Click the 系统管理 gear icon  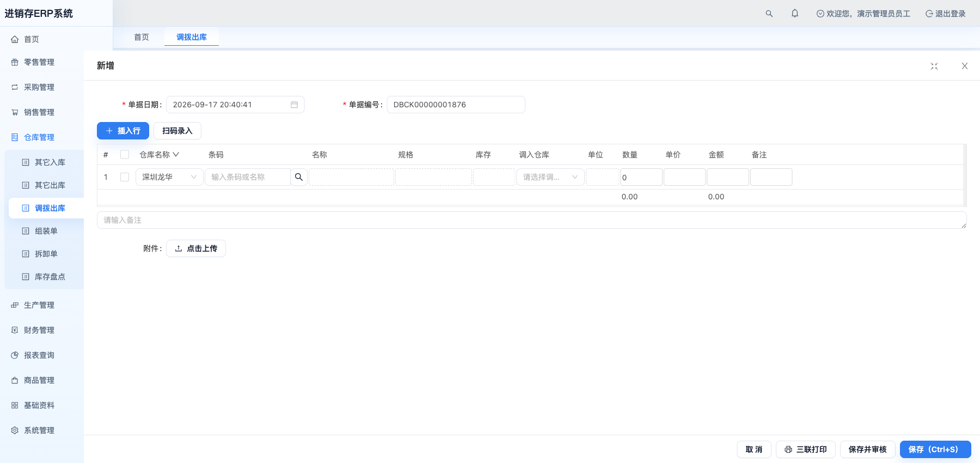[x=15, y=430]
